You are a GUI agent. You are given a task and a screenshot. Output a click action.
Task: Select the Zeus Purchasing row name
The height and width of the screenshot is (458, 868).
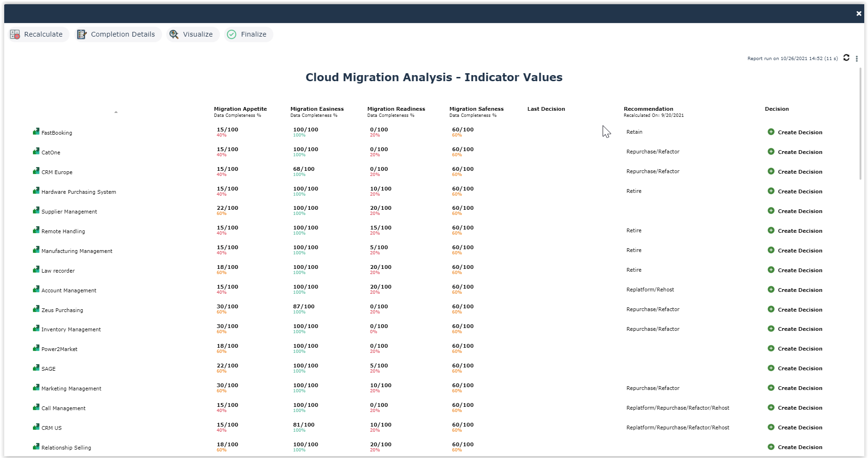click(x=62, y=310)
